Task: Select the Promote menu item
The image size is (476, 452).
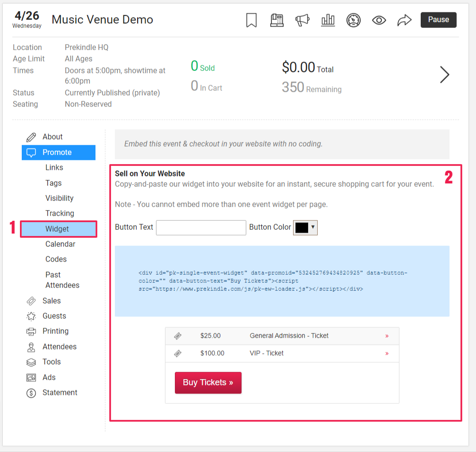Action: 59,152
